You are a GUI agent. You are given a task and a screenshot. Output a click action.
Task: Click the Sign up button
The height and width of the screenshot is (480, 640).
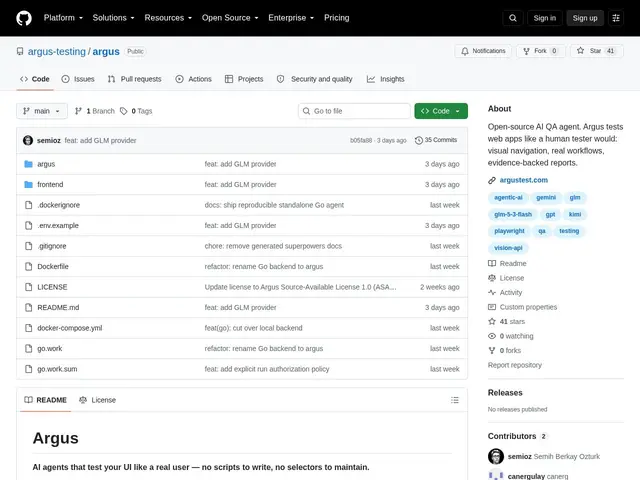click(x=584, y=18)
